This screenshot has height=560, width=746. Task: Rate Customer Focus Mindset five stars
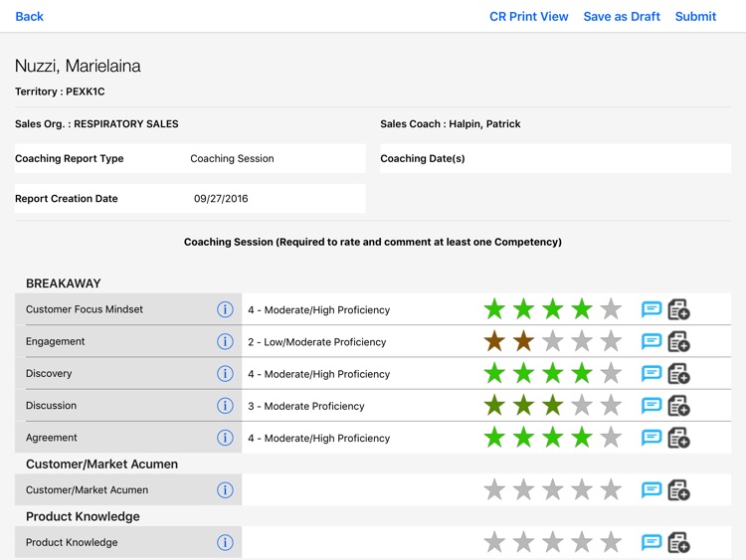pos(611,309)
